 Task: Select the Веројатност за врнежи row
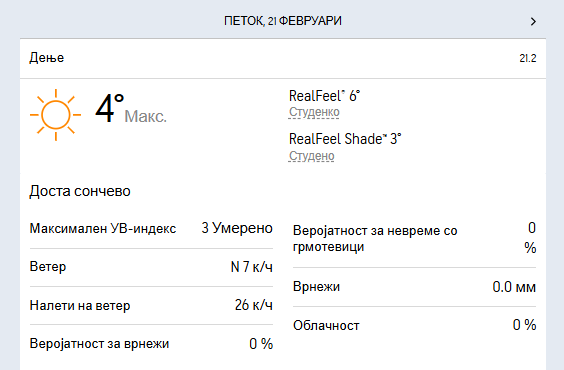pyautogui.click(x=151, y=344)
